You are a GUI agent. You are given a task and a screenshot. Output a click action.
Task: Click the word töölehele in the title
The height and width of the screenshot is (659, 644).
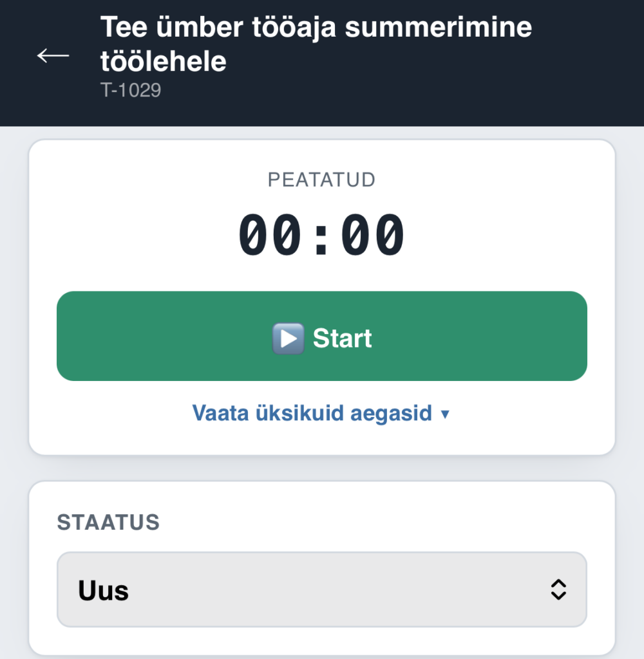pos(163,61)
